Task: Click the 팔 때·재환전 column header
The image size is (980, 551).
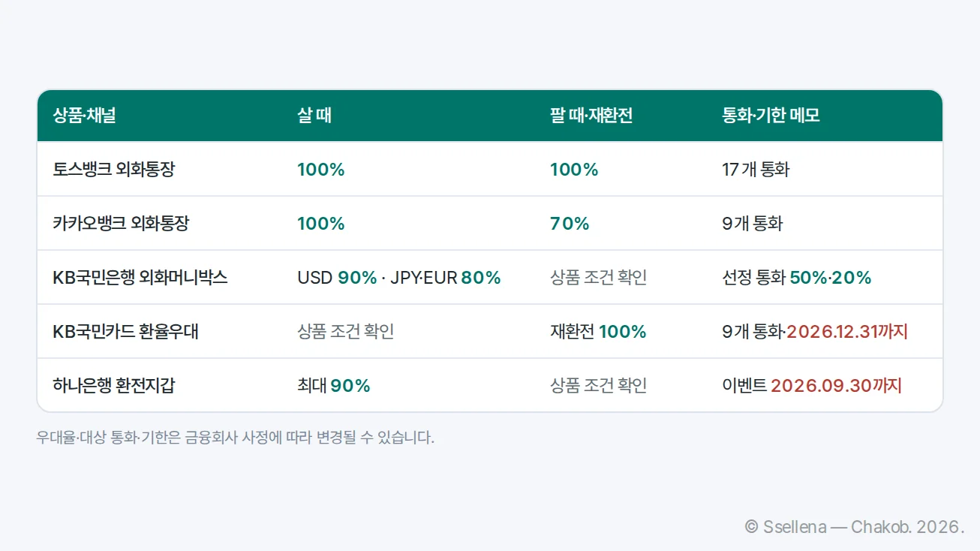Action: click(x=591, y=116)
